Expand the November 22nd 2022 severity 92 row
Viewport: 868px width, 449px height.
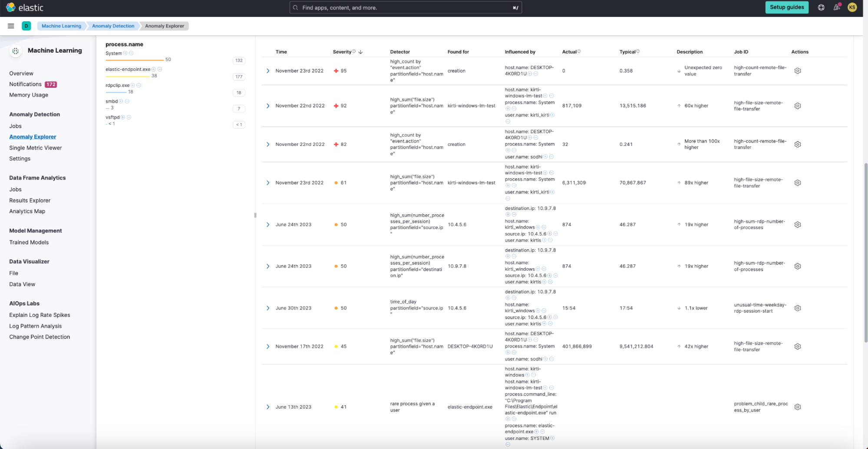pyautogui.click(x=268, y=106)
